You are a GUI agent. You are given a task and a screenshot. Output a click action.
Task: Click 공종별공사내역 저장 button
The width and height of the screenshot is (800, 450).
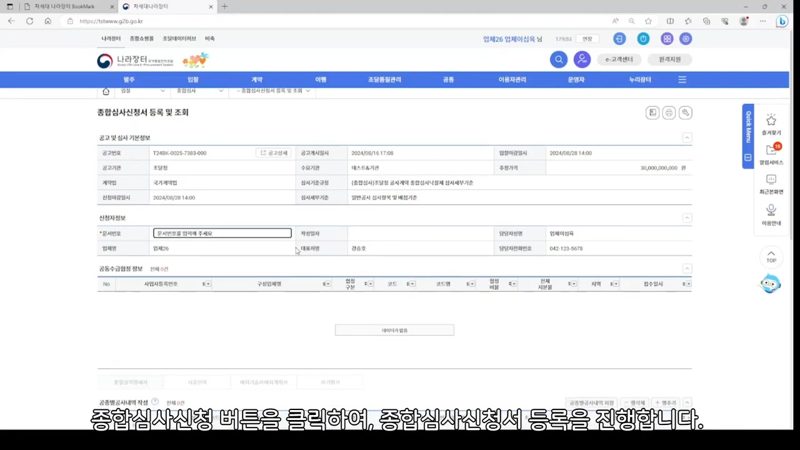click(x=592, y=403)
